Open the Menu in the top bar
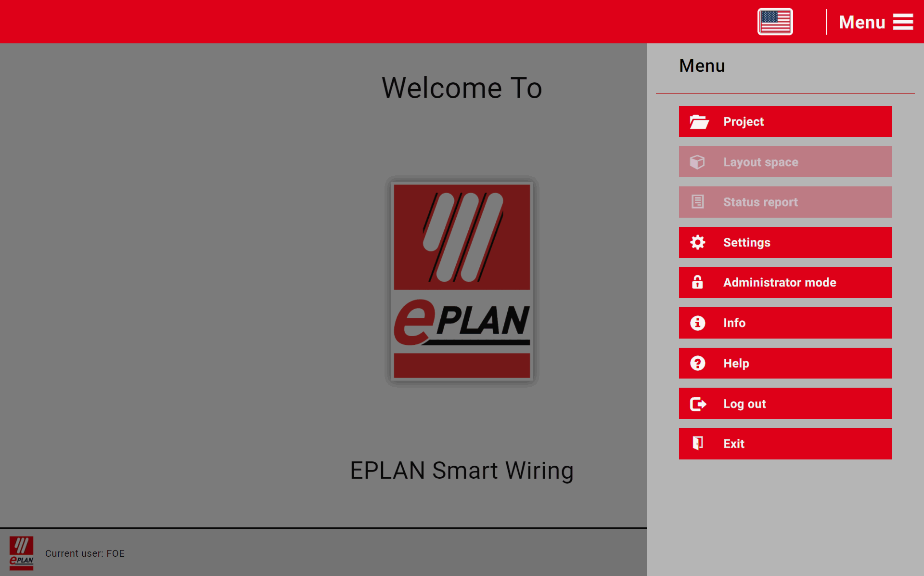Image resolution: width=924 pixels, height=576 pixels. point(862,22)
